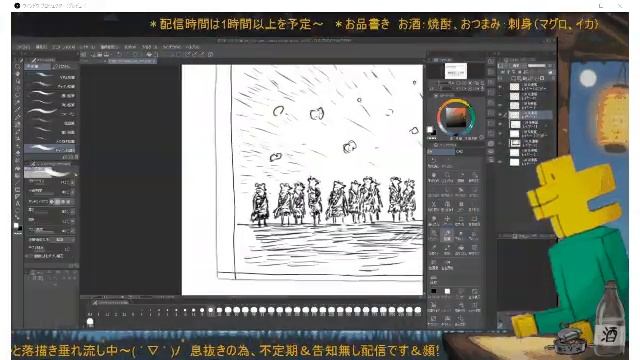Screen dimensions: 640x360
Task: Adjust the layer opacity slider in layer panel
Action: tap(537, 65)
